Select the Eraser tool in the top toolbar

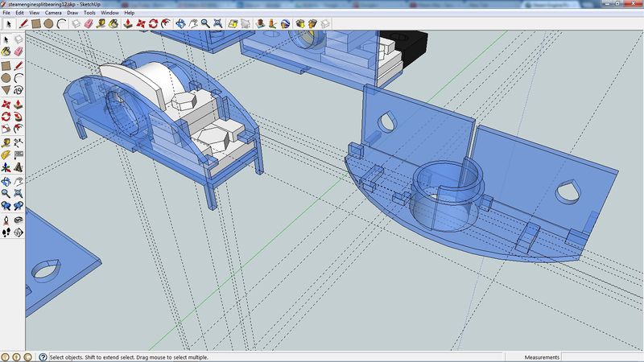point(89,24)
